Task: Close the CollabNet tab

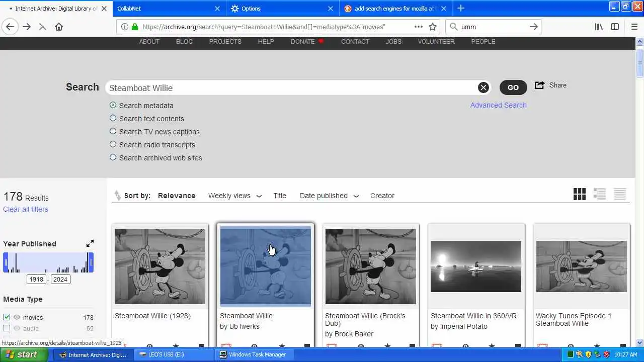Action: [x=217, y=9]
